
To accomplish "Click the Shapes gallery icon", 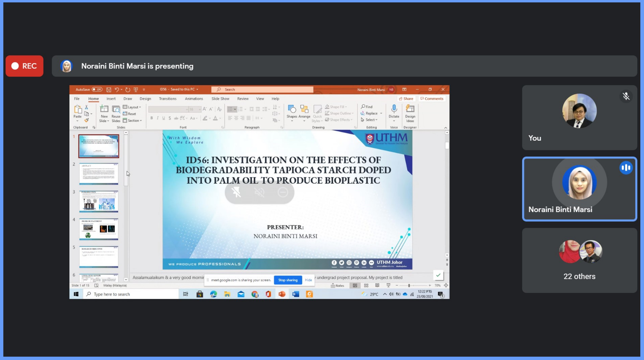I will coord(292,109).
